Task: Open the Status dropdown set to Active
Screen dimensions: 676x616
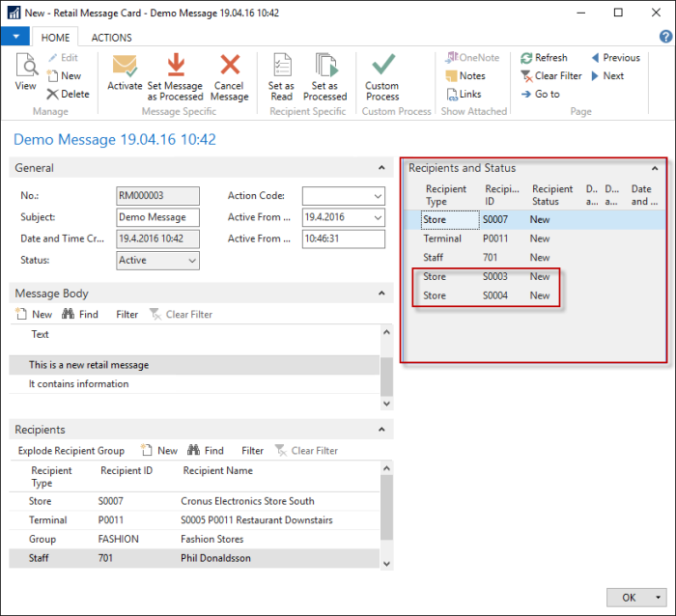Action: [x=192, y=261]
